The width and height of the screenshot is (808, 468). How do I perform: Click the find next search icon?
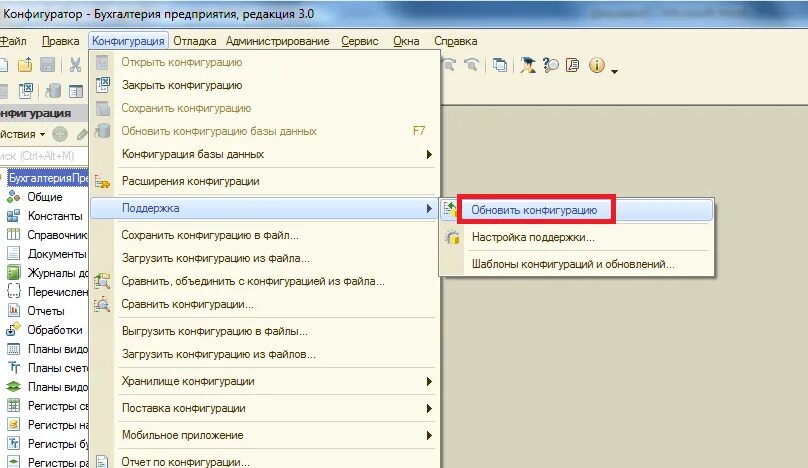coord(449,65)
